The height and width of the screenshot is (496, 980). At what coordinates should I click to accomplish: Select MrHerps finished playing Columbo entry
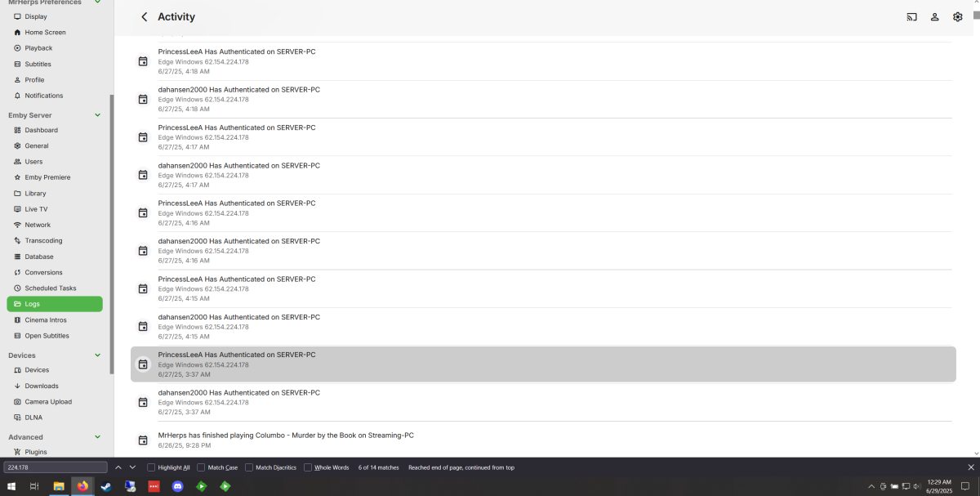tap(543, 440)
